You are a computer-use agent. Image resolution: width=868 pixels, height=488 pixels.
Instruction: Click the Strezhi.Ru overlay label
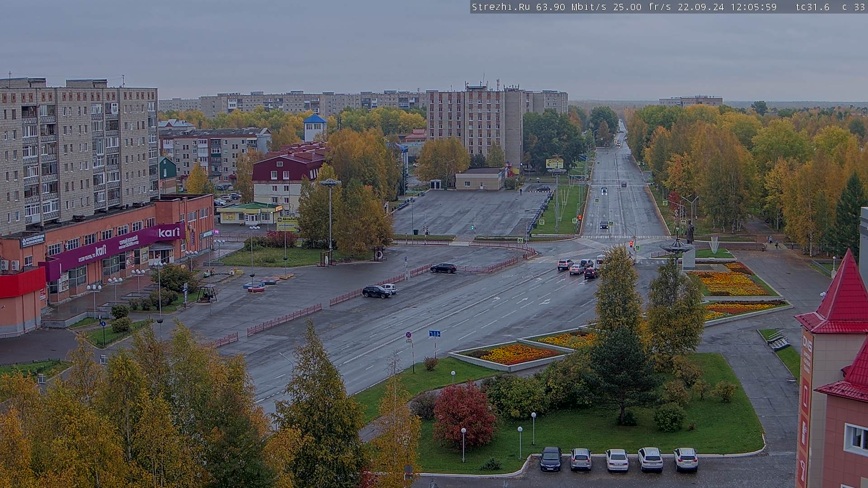(501, 7)
